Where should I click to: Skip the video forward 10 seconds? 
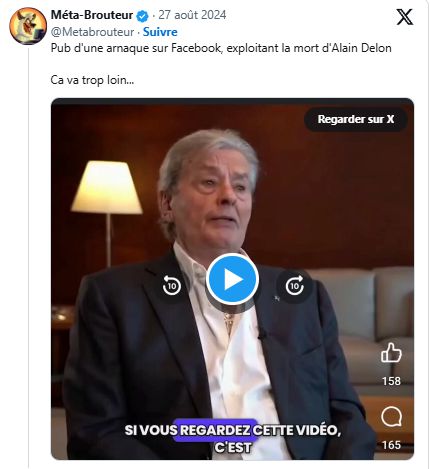(x=295, y=286)
